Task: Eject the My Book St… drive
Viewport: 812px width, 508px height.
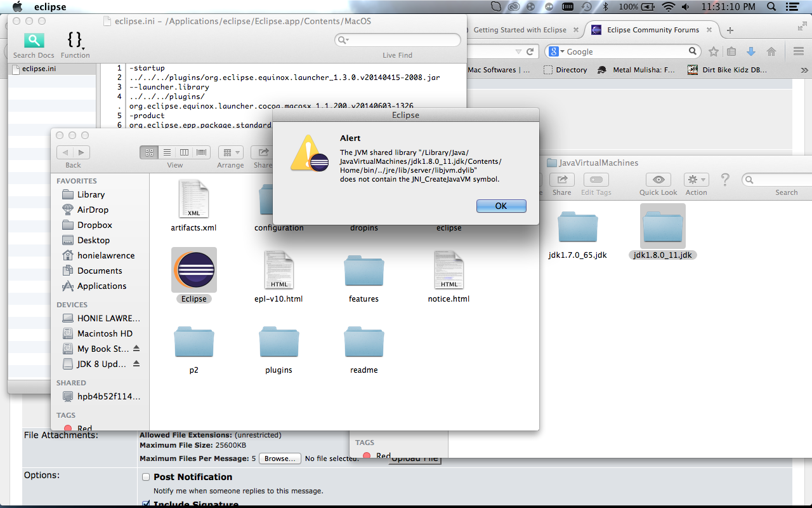Action: point(136,349)
